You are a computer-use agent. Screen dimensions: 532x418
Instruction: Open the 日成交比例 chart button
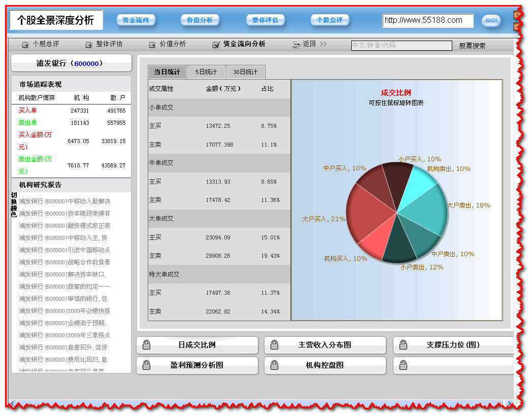click(x=197, y=345)
